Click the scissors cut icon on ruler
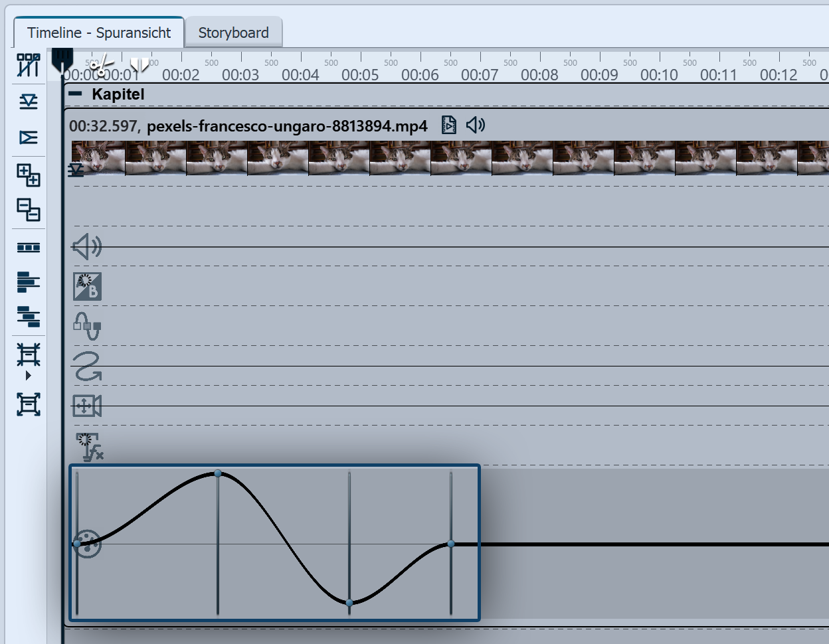The image size is (829, 644). click(100, 66)
